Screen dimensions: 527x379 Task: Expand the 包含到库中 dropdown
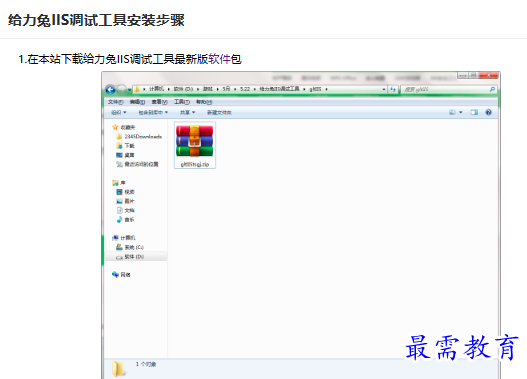153,112
